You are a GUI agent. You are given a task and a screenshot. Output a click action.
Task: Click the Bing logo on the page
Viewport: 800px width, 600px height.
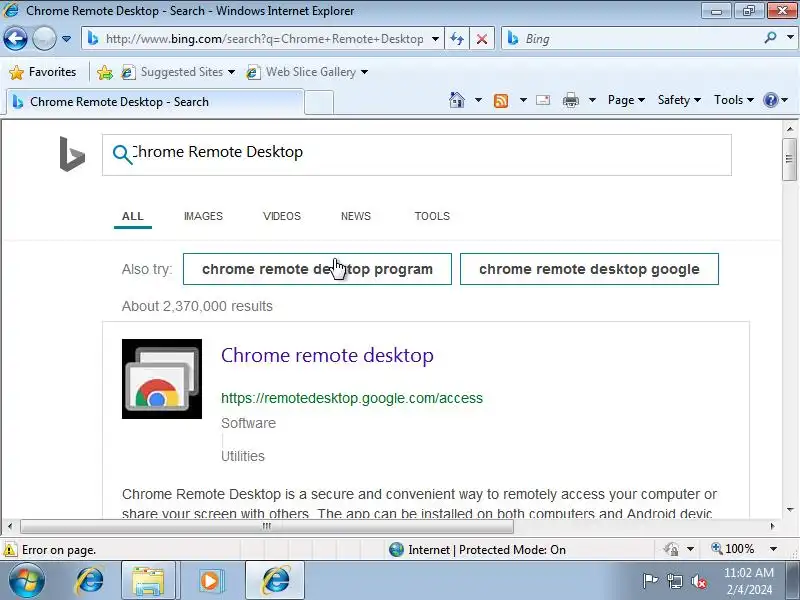[72, 154]
